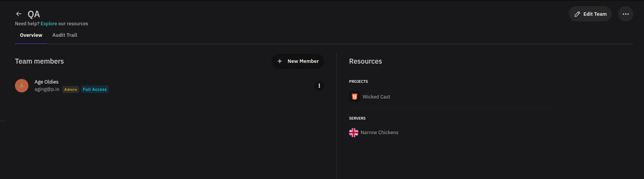Add a New Member to the team
Image resolution: width=644 pixels, height=179 pixels.
[x=298, y=61]
